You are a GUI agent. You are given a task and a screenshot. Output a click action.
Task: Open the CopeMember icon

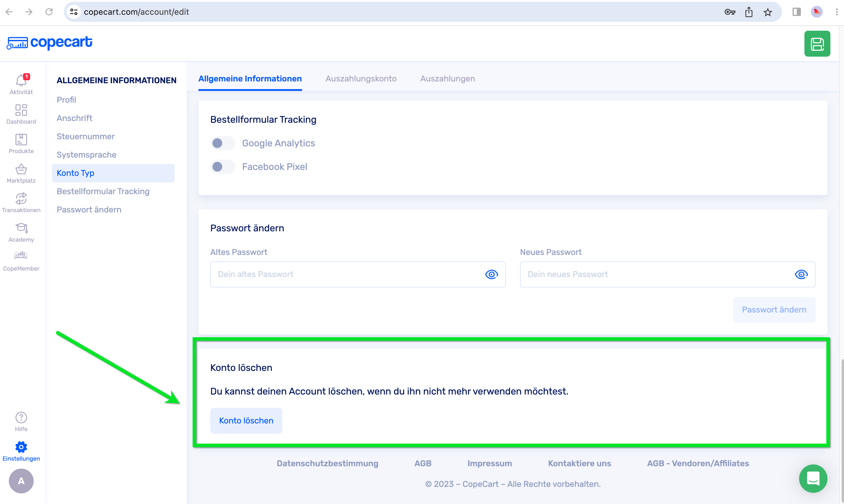coord(21,256)
